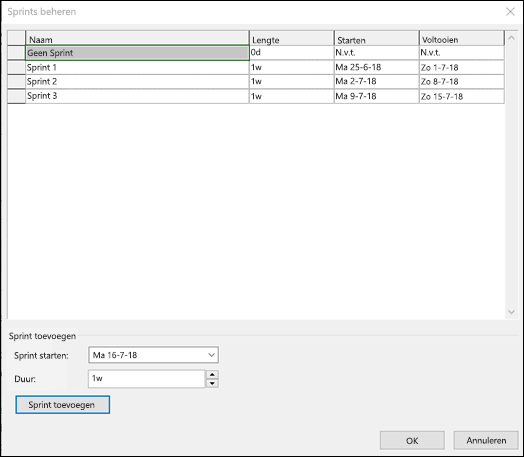Click the scroll up arrow of the table
The height and width of the screenshot is (457, 524).
511,38
